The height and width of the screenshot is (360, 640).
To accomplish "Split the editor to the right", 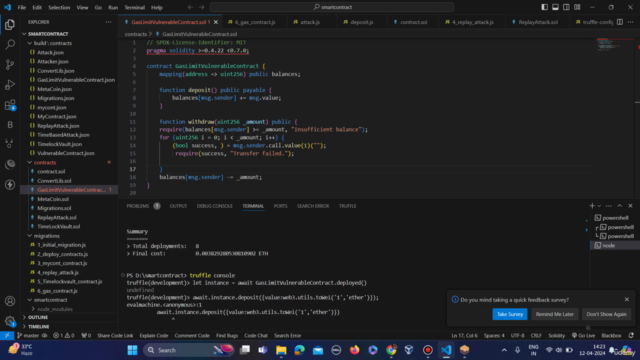I will click(x=620, y=22).
